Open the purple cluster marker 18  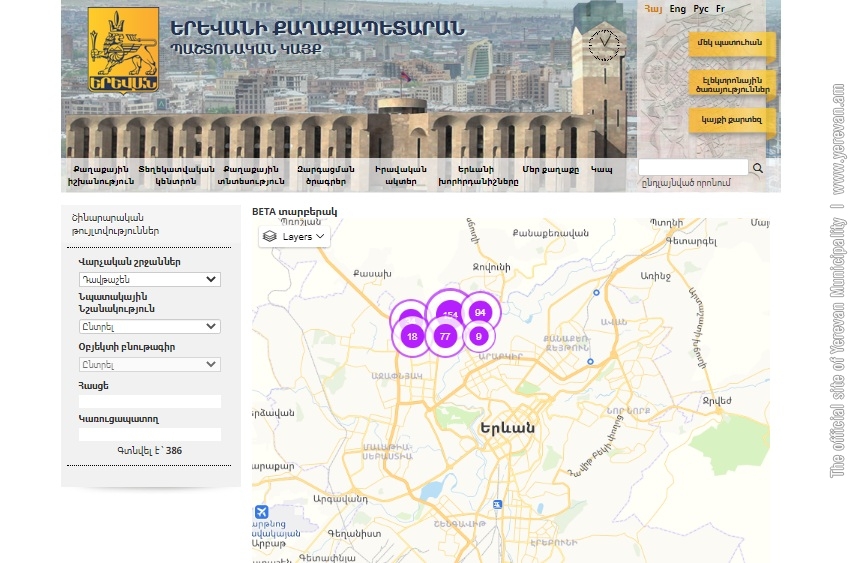point(412,336)
